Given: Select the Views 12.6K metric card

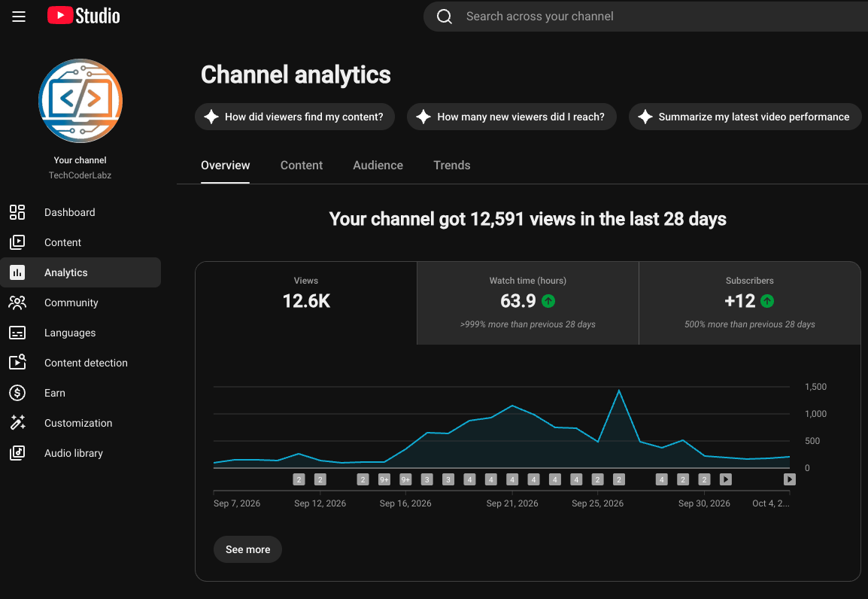Looking at the screenshot, I should pos(306,303).
